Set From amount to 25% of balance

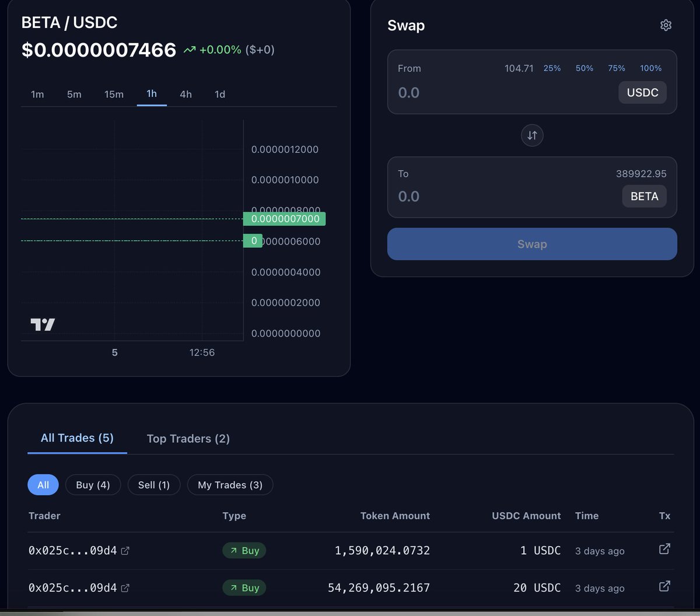coord(552,68)
